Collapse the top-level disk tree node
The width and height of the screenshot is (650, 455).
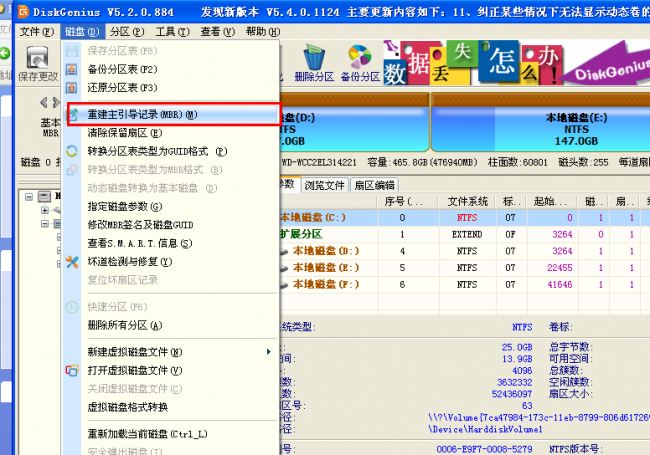click(x=29, y=196)
